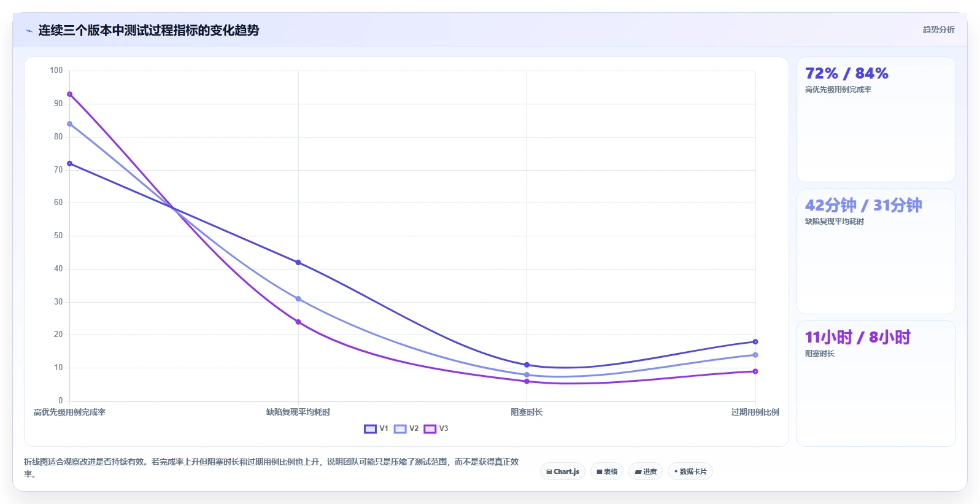The height and width of the screenshot is (504, 980).
Task: Click the y-axis tick label 50
Action: click(58, 236)
